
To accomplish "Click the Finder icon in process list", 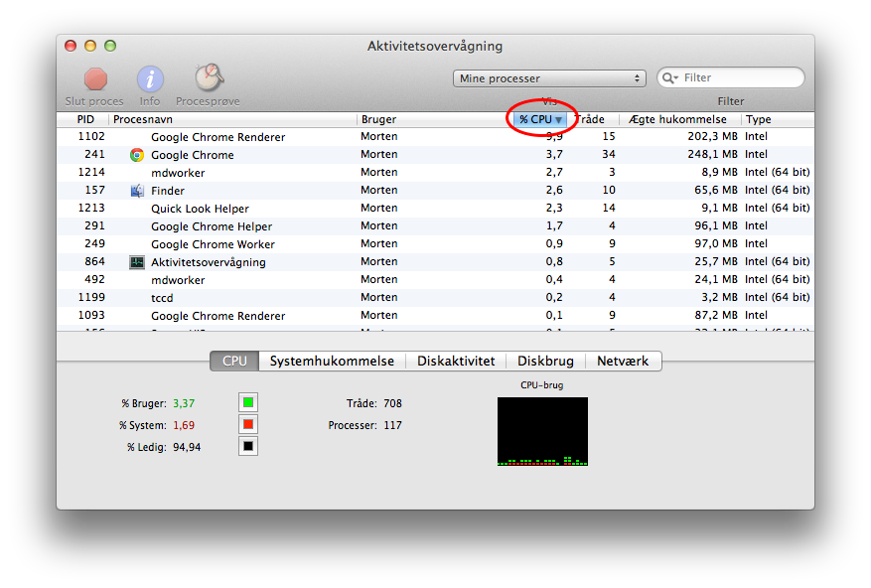I will [x=137, y=191].
